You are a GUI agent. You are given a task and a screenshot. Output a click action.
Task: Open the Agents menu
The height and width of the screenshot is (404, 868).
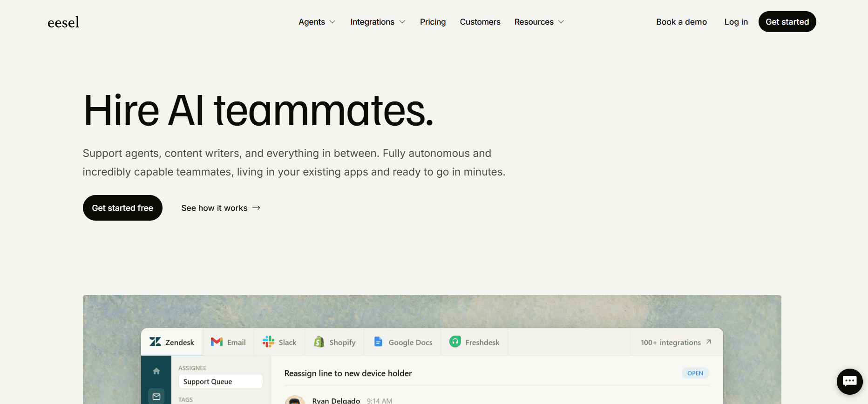pyautogui.click(x=317, y=22)
